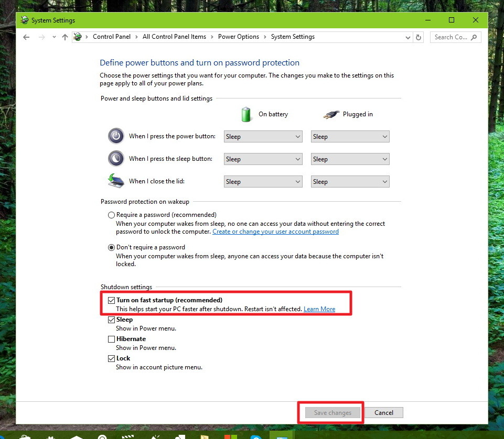
Task: Open the Learn More link
Action: pyautogui.click(x=319, y=309)
